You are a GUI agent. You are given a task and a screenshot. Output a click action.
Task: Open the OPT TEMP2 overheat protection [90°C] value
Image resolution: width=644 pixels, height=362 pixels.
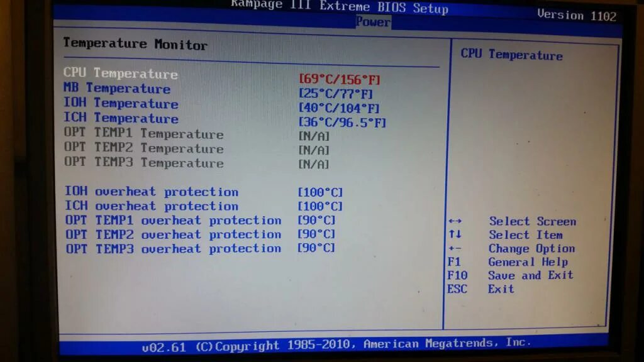[x=316, y=234]
